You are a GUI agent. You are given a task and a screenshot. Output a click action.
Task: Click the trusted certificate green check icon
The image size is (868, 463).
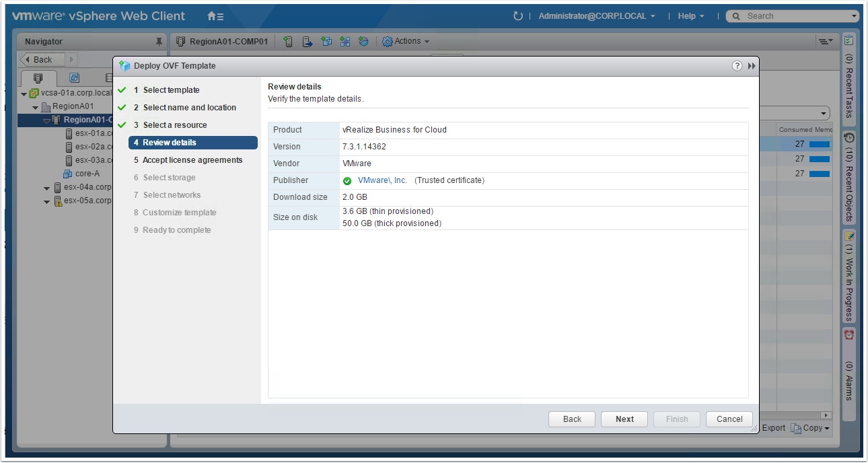point(347,181)
